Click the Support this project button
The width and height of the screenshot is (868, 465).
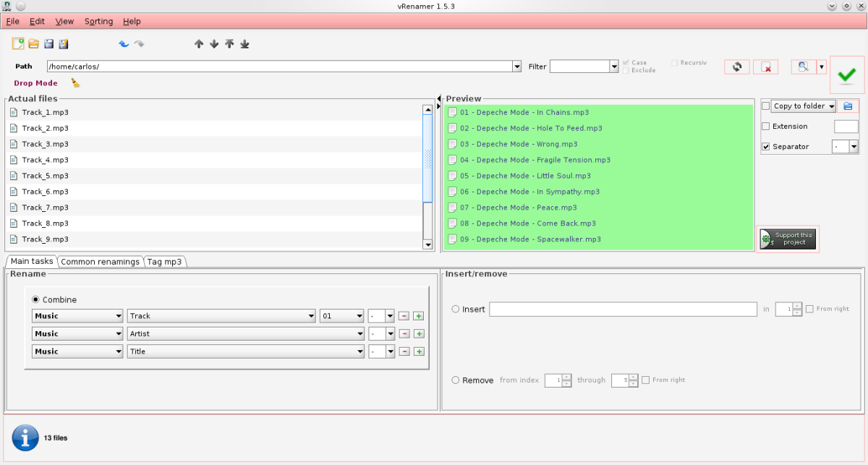tap(787, 239)
